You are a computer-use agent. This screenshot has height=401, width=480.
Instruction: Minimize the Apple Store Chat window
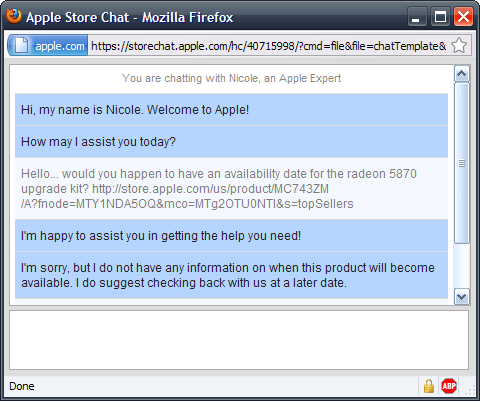pyautogui.click(x=417, y=17)
